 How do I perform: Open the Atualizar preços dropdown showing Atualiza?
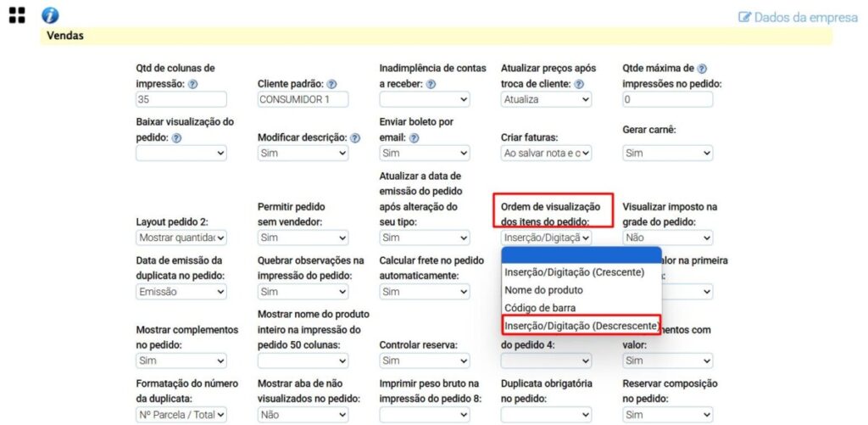point(547,100)
